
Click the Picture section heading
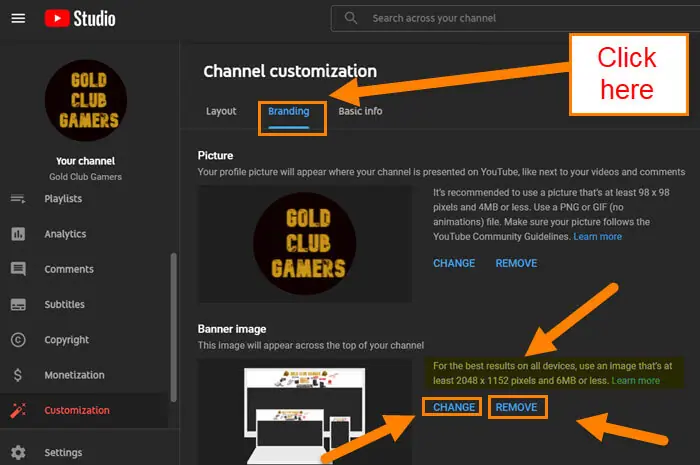coord(215,156)
